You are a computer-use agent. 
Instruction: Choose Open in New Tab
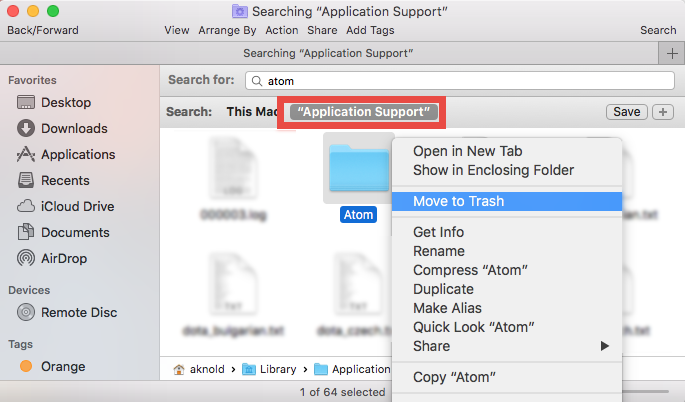pos(507,151)
